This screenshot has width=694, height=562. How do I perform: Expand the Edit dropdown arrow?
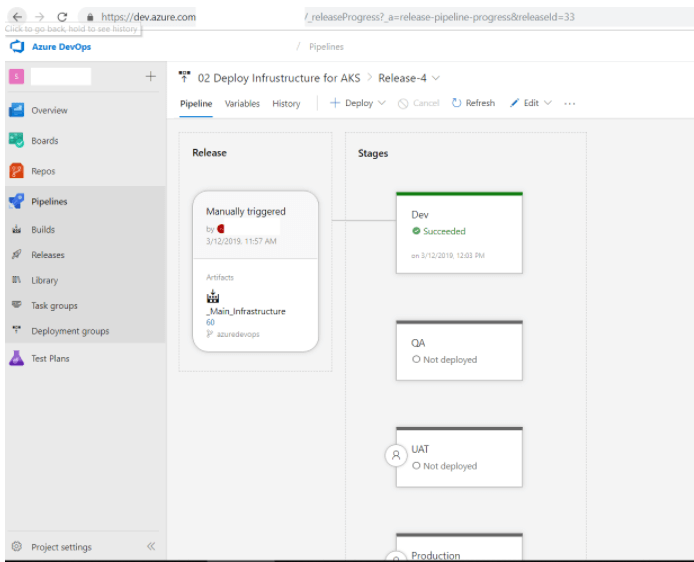pyautogui.click(x=547, y=103)
